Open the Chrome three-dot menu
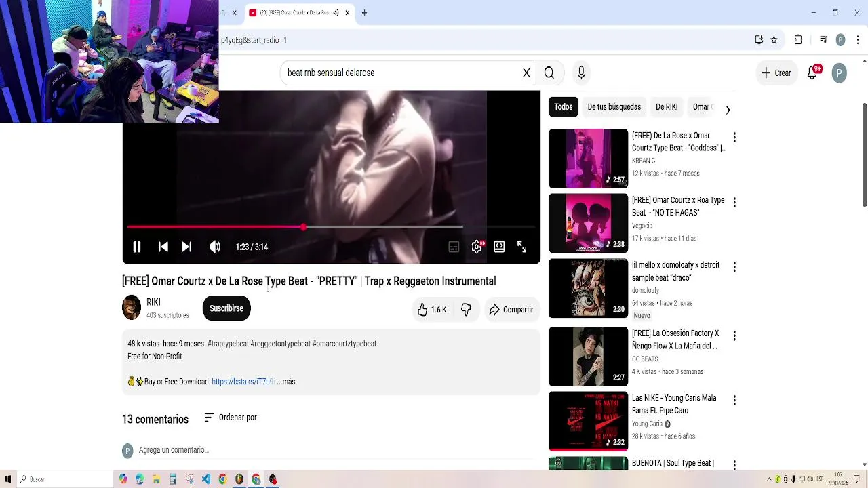Image resolution: width=868 pixels, height=488 pixels. (858, 40)
